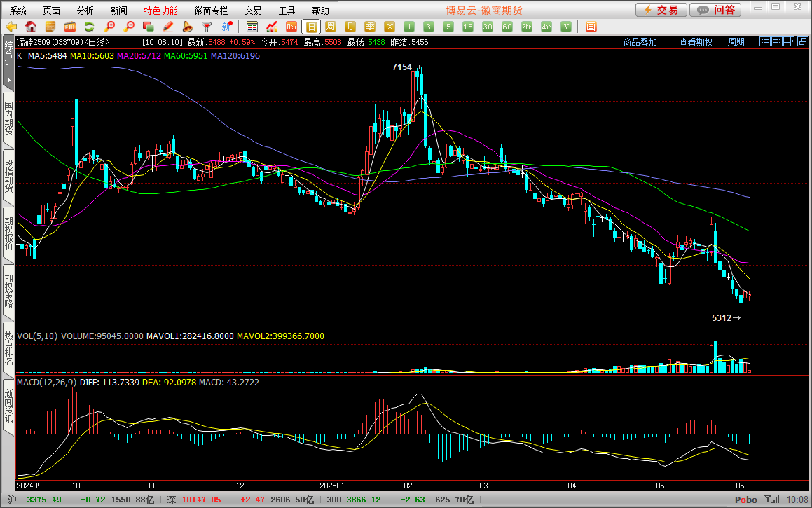Switch to 30-minute chart period
Viewport: 812px width, 508px height.
pyautogui.click(x=488, y=27)
